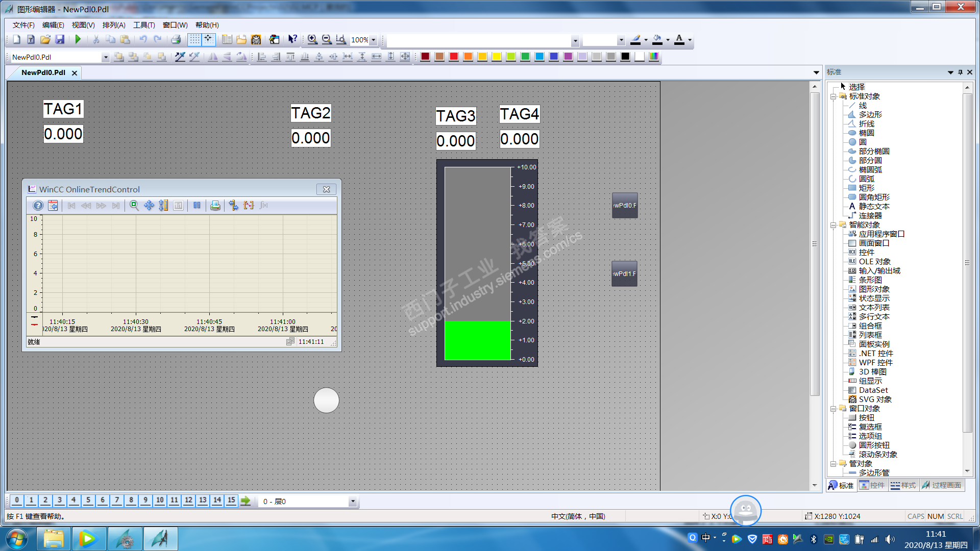Click the save icon in toolbar
The height and width of the screenshot is (551, 980).
[x=60, y=39]
